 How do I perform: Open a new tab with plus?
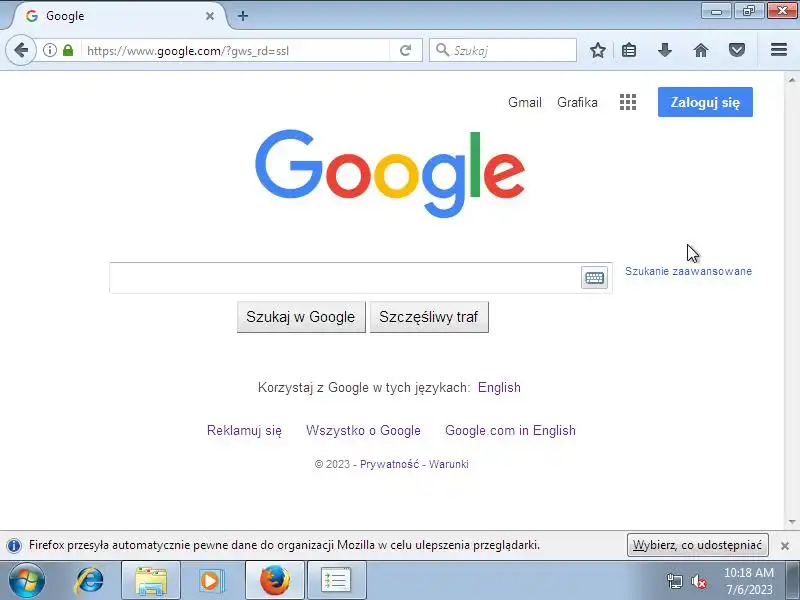[243, 16]
